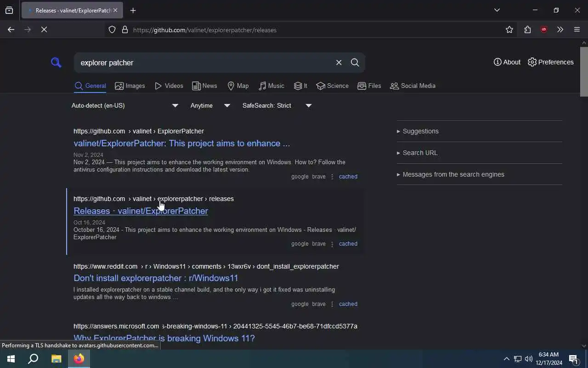
Task: Open options menu for first result
Action: pyautogui.click(x=332, y=177)
